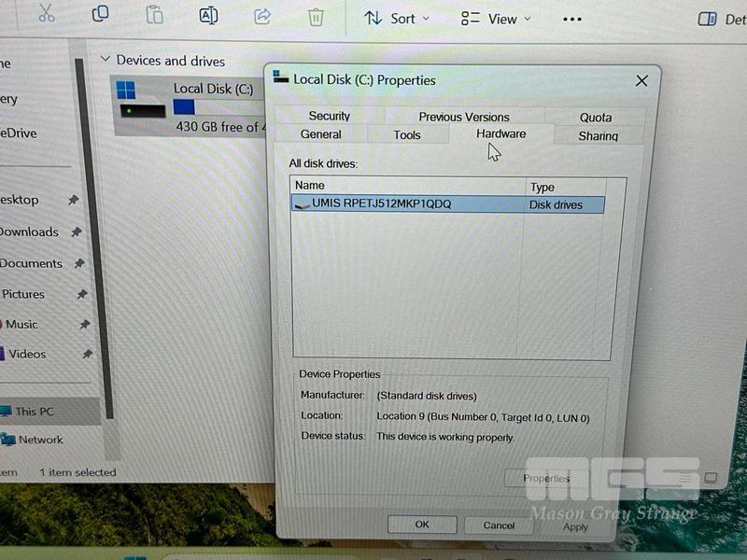Open the View dropdown
This screenshot has width=747, height=560.
(x=496, y=19)
